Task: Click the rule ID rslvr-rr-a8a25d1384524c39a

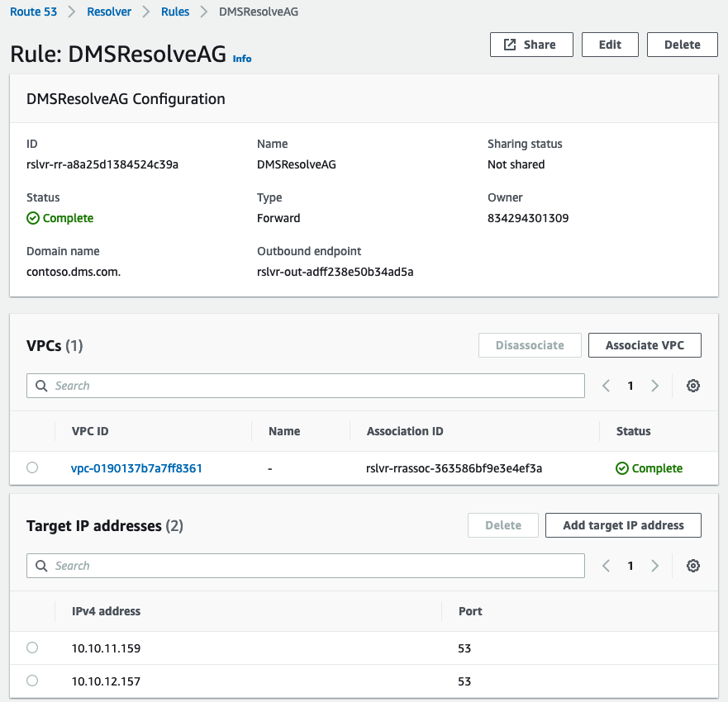Action: tap(102, 164)
